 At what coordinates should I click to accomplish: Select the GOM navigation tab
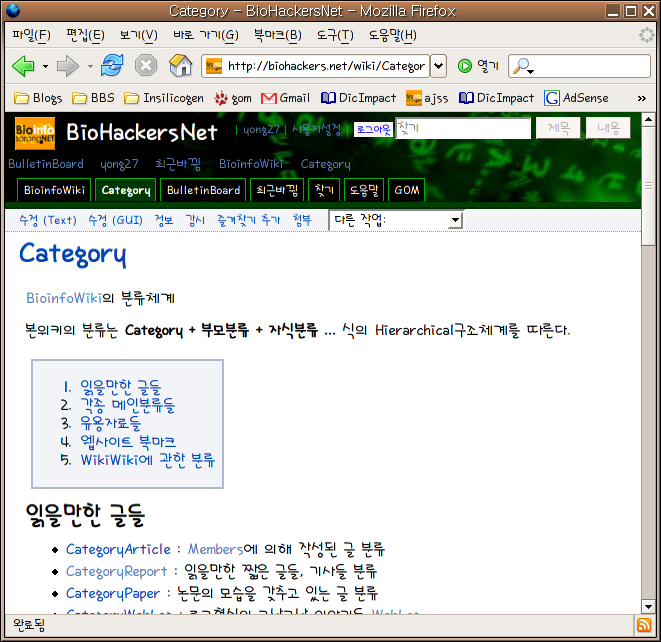click(x=406, y=190)
